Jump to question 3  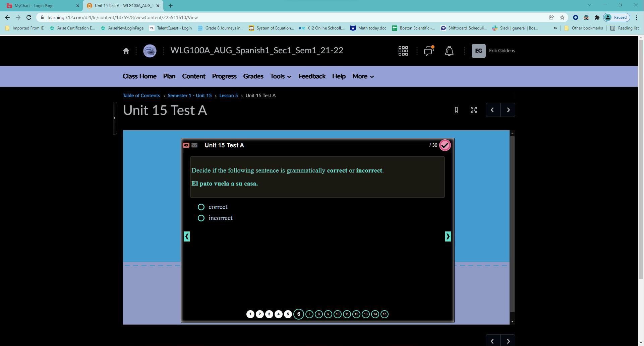click(269, 314)
